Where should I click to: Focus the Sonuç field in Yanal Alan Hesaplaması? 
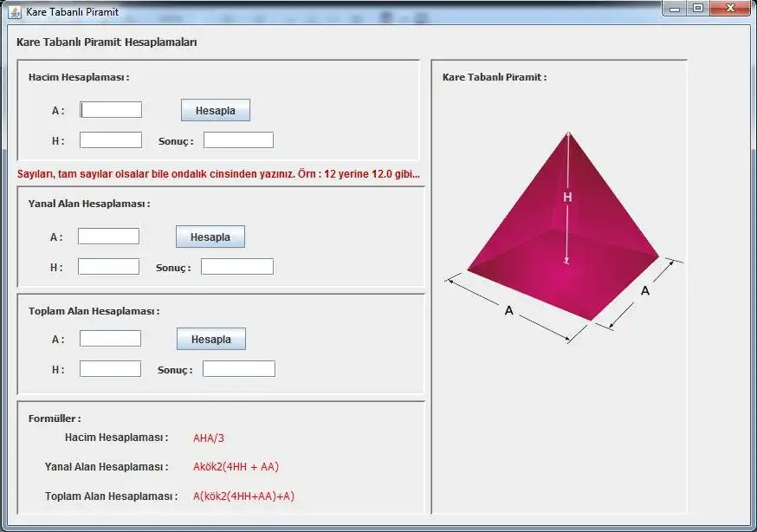coord(237,267)
